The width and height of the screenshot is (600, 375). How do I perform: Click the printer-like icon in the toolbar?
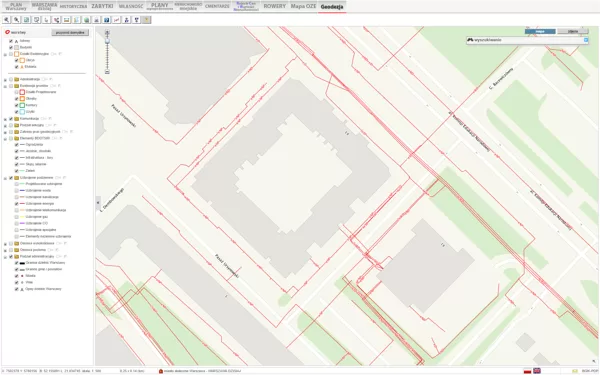click(x=96, y=20)
